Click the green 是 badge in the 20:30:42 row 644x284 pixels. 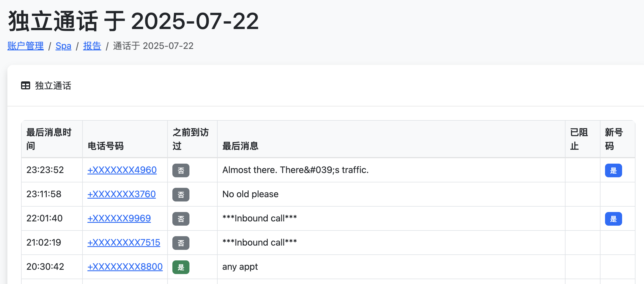(181, 267)
